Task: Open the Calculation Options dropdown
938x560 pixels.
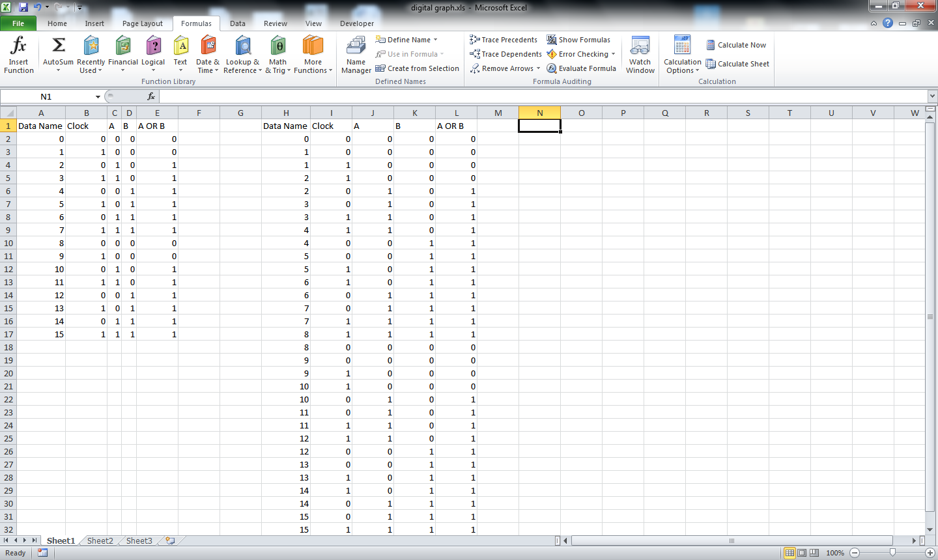Action: pyautogui.click(x=681, y=54)
